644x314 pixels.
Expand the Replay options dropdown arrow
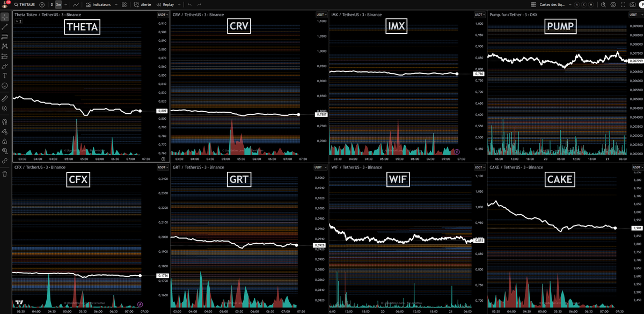point(179,4)
